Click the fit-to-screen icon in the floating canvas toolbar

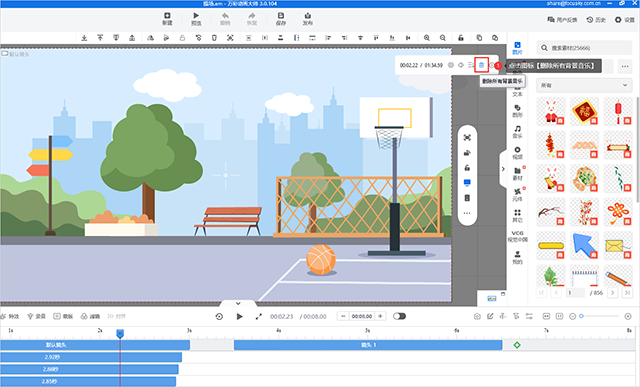pyautogui.click(x=467, y=138)
